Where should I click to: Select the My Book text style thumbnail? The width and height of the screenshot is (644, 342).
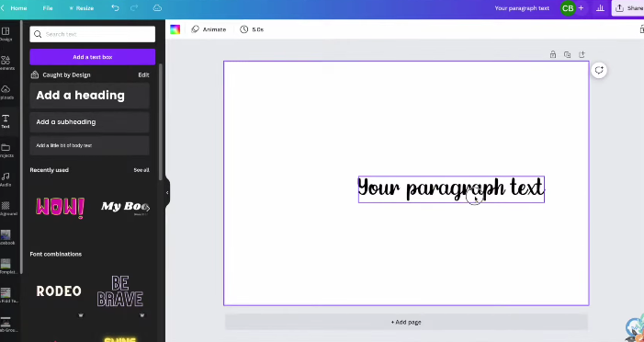pyautogui.click(x=124, y=207)
